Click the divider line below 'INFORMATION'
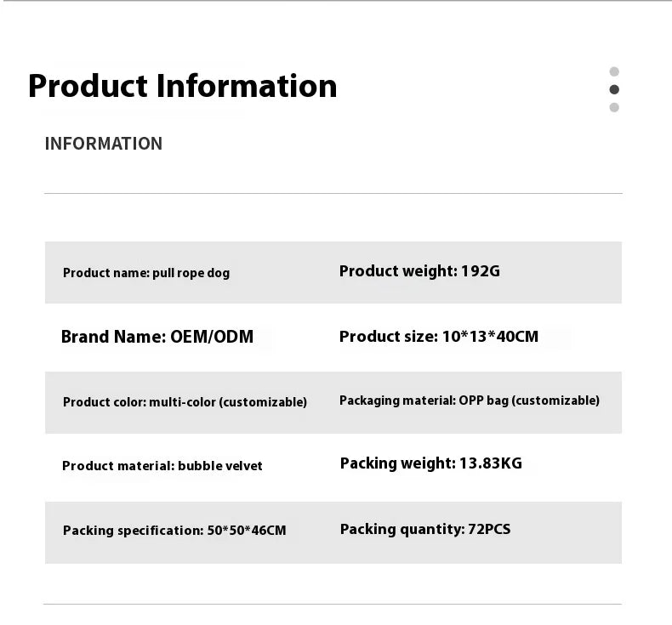 pos(333,194)
